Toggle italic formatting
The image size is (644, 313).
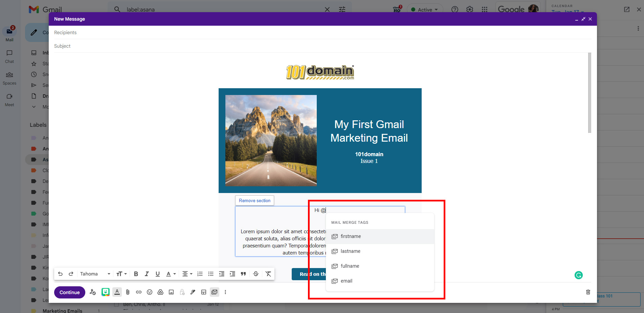[x=147, y=274]
